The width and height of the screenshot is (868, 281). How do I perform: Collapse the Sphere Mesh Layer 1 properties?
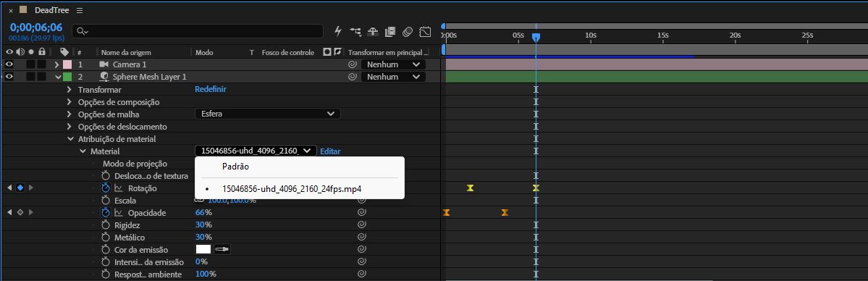57,77
